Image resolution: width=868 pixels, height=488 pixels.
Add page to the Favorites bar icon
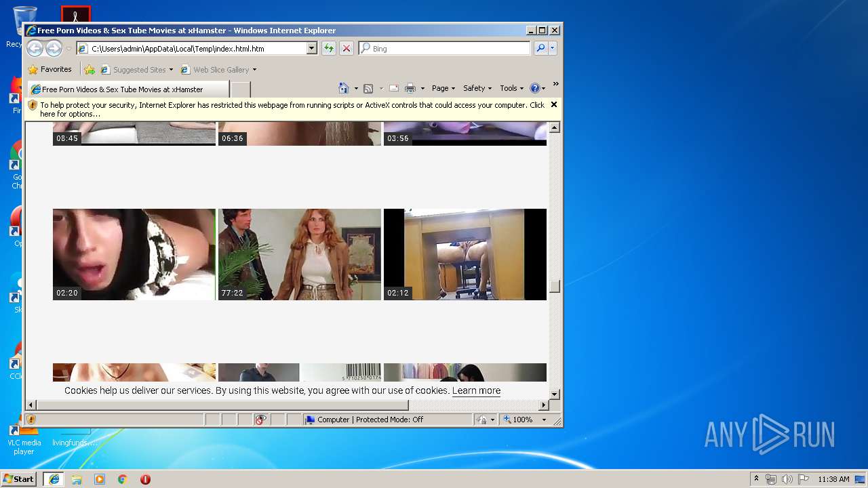coord(90,69)
